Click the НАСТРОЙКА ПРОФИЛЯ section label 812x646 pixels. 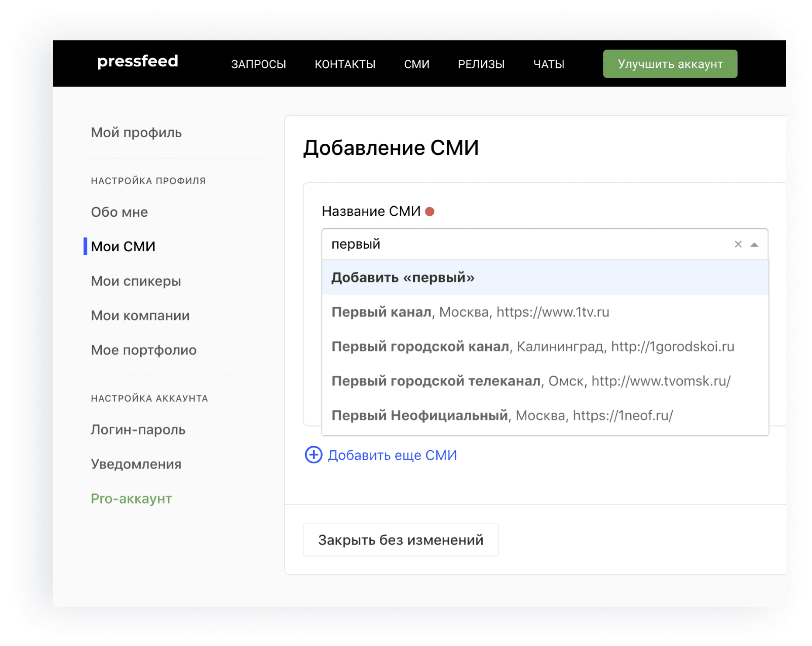click(148, 181)
